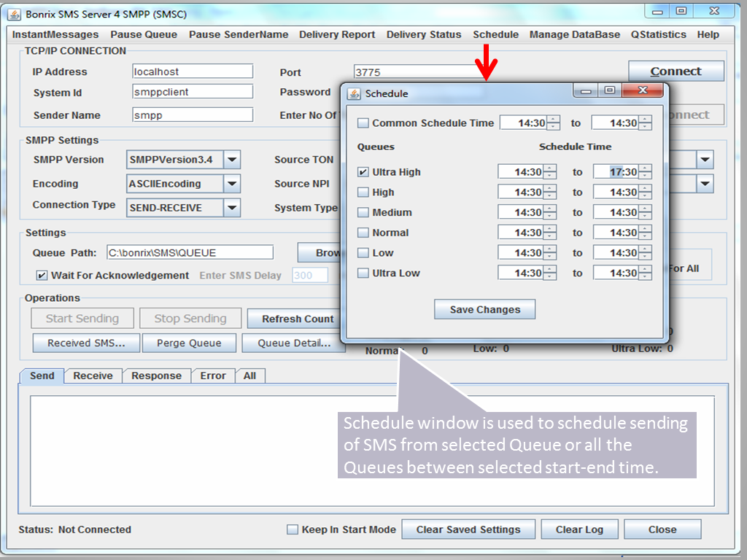Open the Delivery Status menu
Screen dimensions: 747x560
point(424,34)
